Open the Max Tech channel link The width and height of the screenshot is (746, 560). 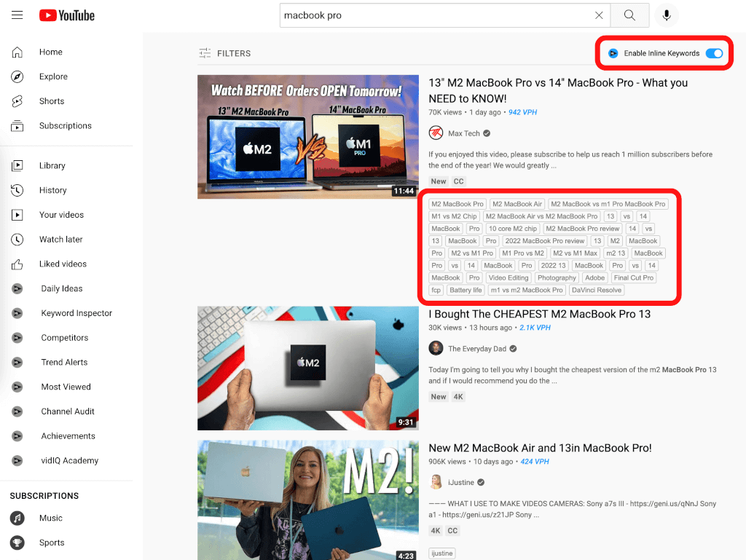463,133
